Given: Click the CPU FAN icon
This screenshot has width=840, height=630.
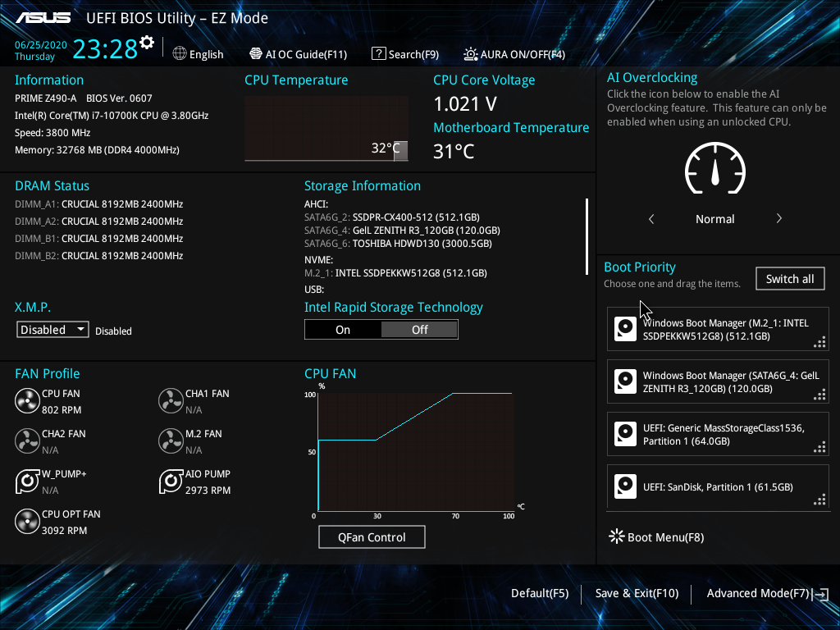Looking at the screenshot, I should (x=27, y=400).
